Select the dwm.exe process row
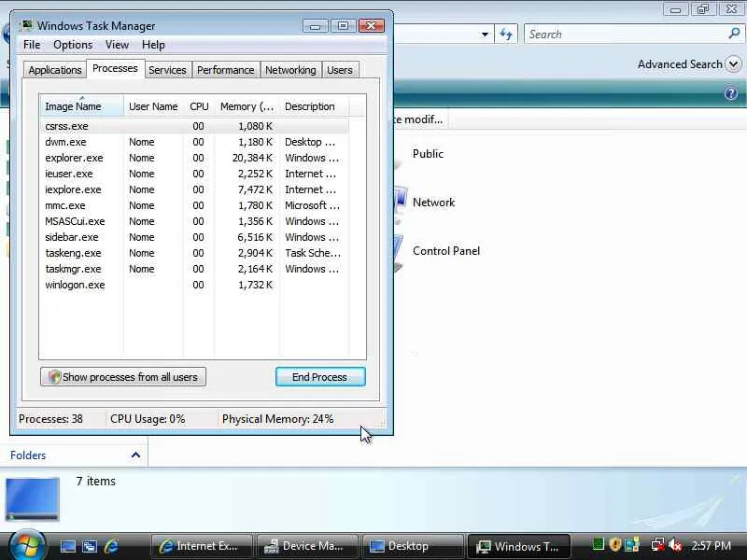This screenshot has width=747, height=560. 194,142
